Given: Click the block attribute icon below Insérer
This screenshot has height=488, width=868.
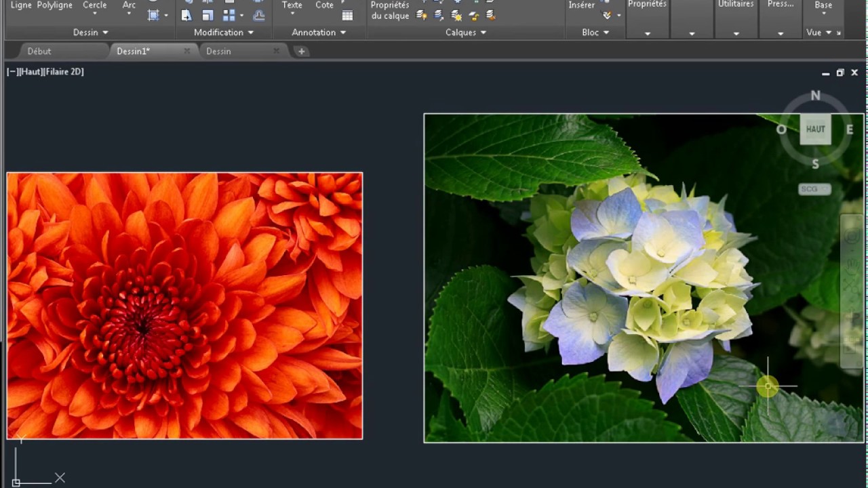Looking at the screenshot, I should pyautogui.click(x=607, y=15).
